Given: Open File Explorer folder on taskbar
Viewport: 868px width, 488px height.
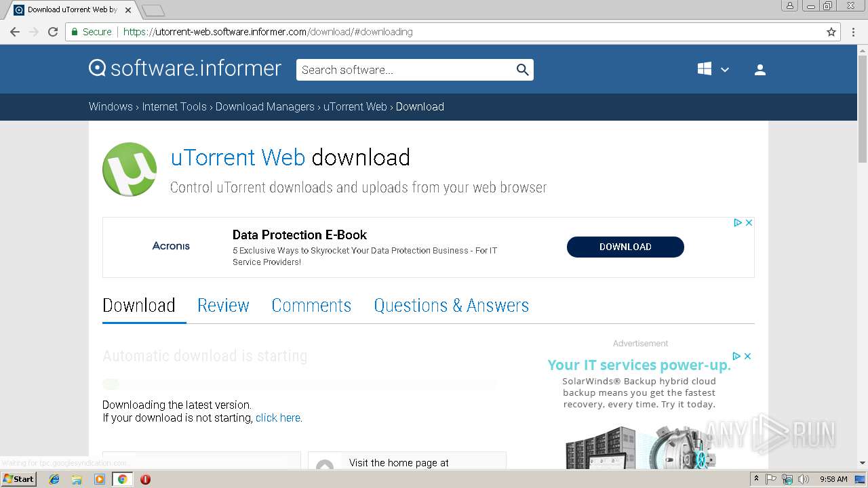Looking at the screenshot, I should (77, 479).
